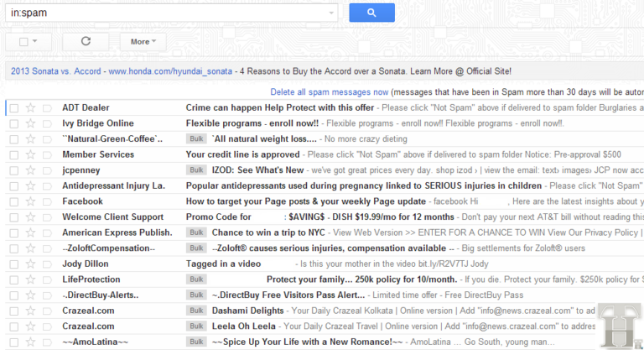Tick checkbox for Jody Dillon email

coord(14,264)
